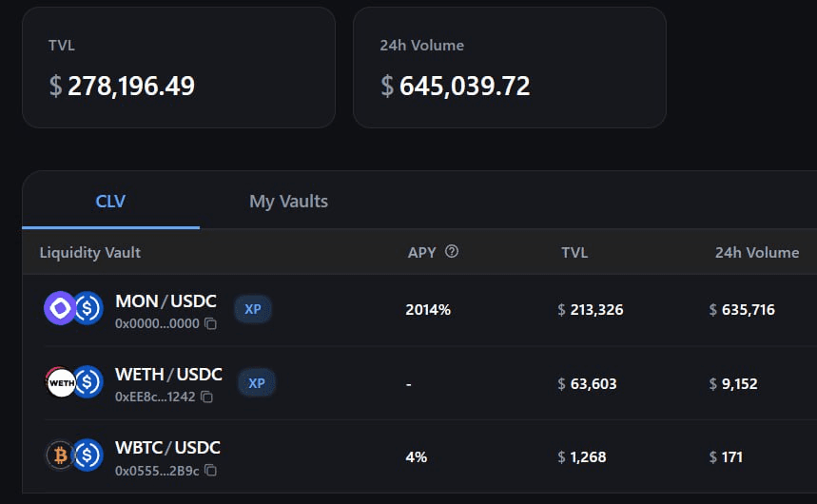Click the XP badge on MON/USDC

253,310
